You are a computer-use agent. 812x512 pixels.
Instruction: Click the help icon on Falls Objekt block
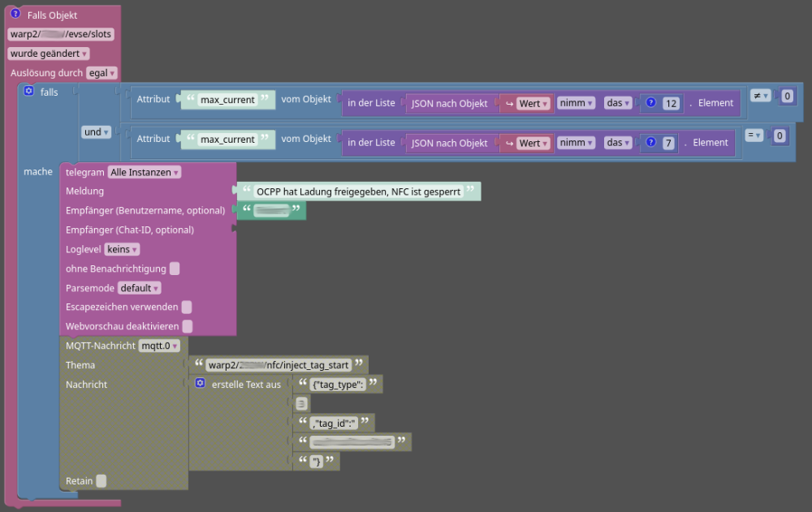click(15, 14)
